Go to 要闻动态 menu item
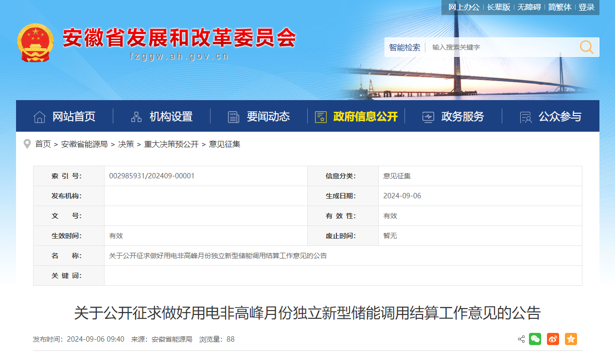The image size is (615, 364). click(x=268, y=117)
